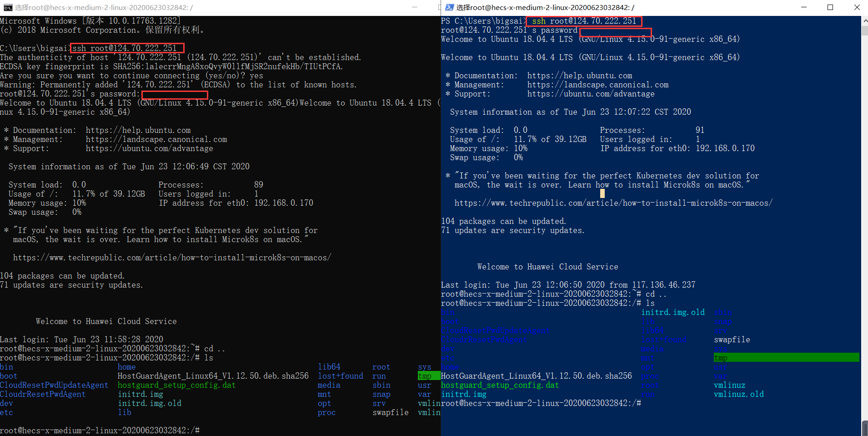Click the PowerShell scrollbar thumb
Screen dimensions: 868x436
tap(864, 30)
